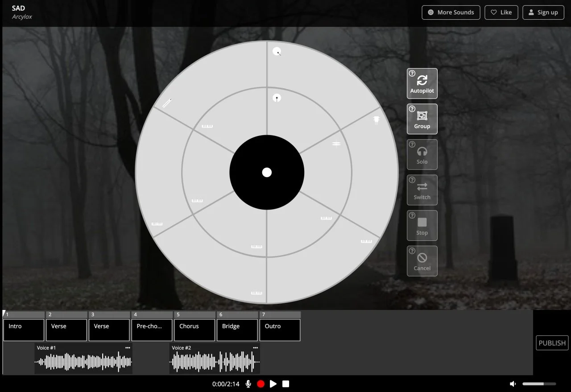The width and height of the screenshot is (571, 392).
Task: Open options menu for Voice #2
Action: point(255,347)
